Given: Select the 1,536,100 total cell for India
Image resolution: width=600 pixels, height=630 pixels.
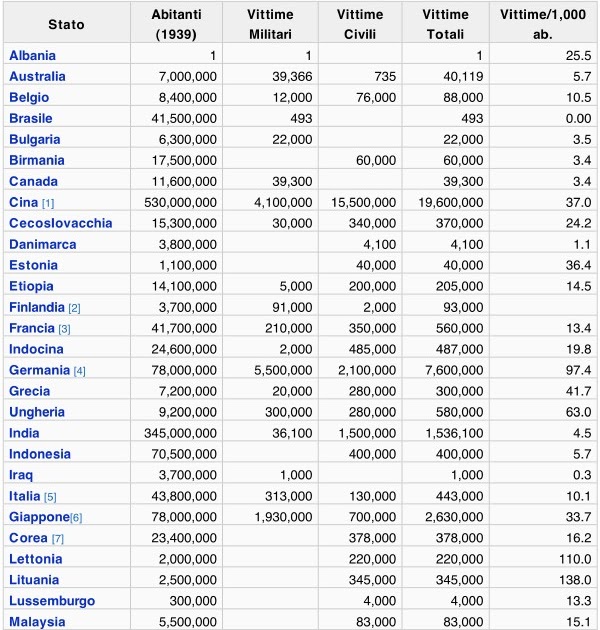Looking at the screenshot, I should (446, 433).
